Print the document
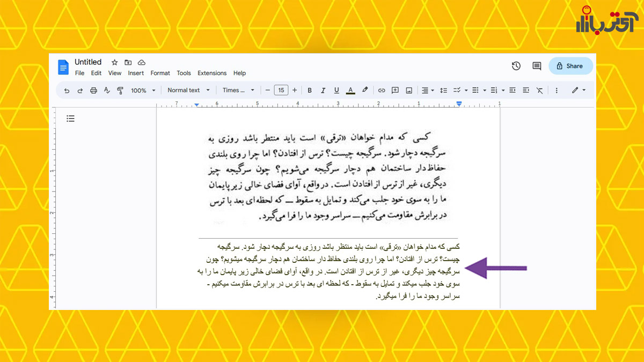The image size is (644, 362). pyautogui.click(x=93, y=90)
